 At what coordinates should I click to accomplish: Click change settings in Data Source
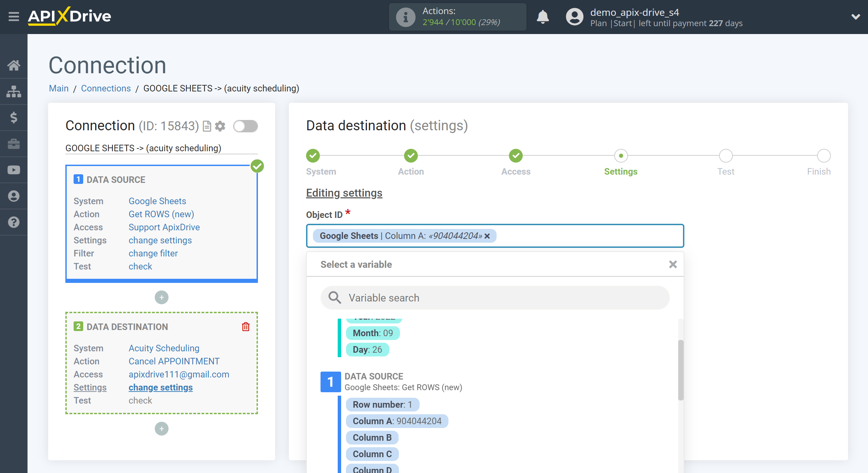coord(160,240)
